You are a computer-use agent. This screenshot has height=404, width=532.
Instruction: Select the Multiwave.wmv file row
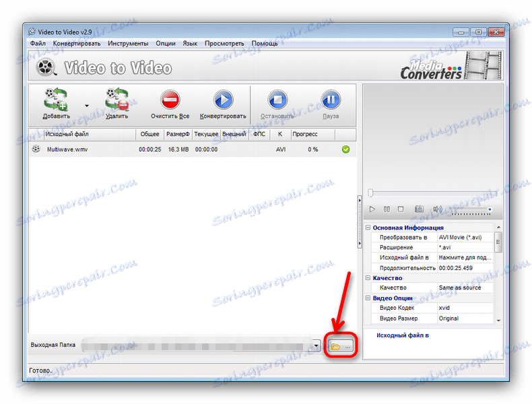(192, 149)
